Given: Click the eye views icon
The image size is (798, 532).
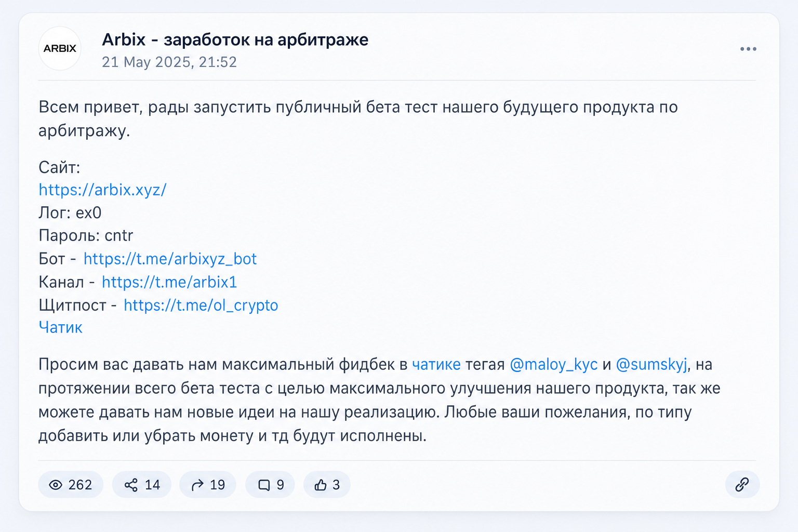Looking at the screenshot, I should pyautogui.click(x=56, y=485).
